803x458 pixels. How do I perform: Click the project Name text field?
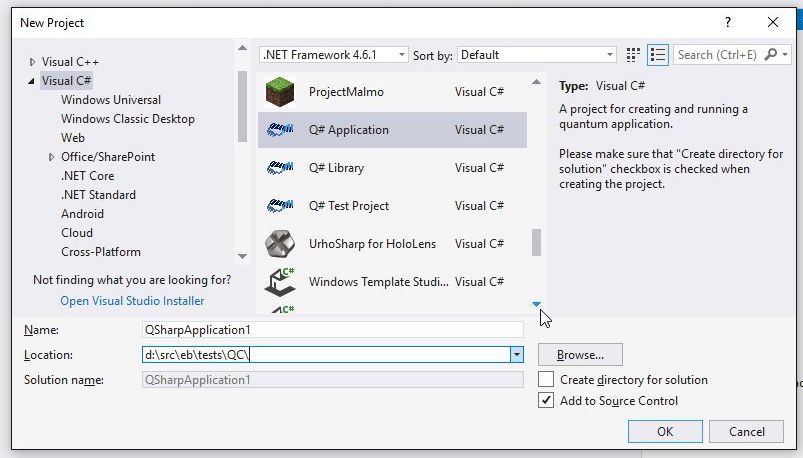[x=333, y=329]
